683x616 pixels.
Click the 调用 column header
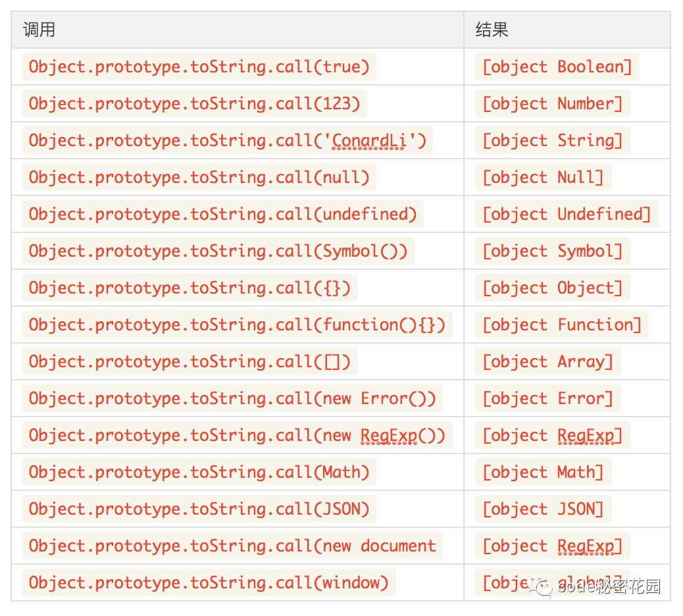click(39, 30)
